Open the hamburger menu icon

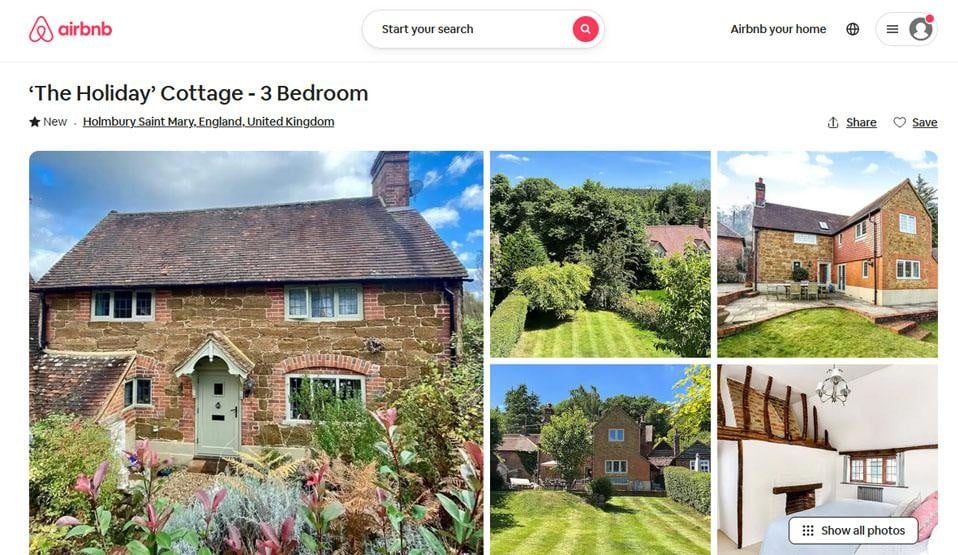[892, 29]
